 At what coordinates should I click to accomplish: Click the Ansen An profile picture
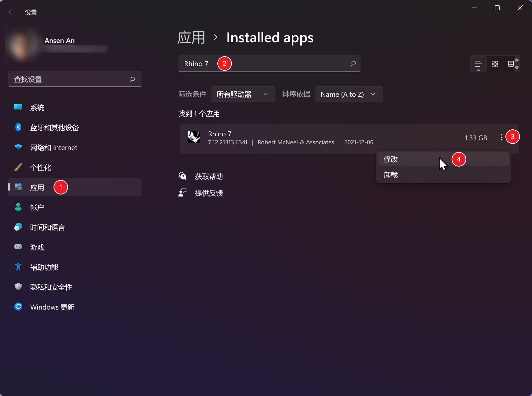23,45
